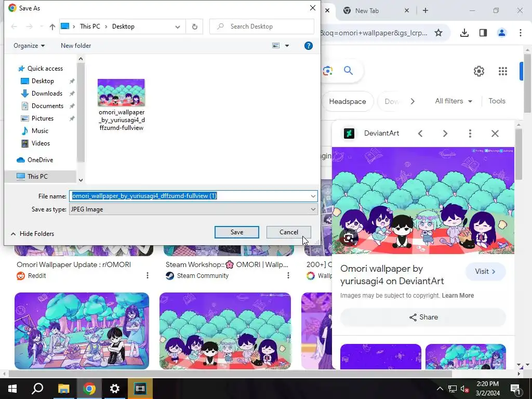Select the Headspace filter chip

tap(348, 101)
